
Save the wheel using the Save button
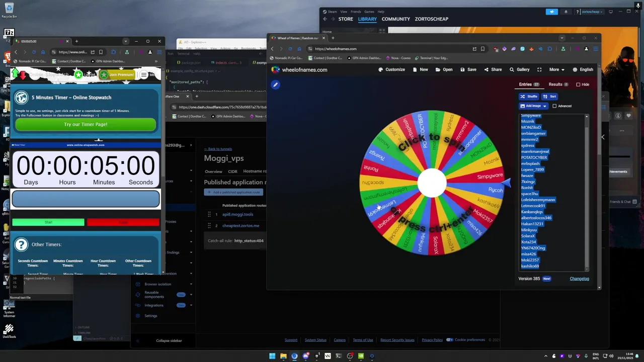468,69
